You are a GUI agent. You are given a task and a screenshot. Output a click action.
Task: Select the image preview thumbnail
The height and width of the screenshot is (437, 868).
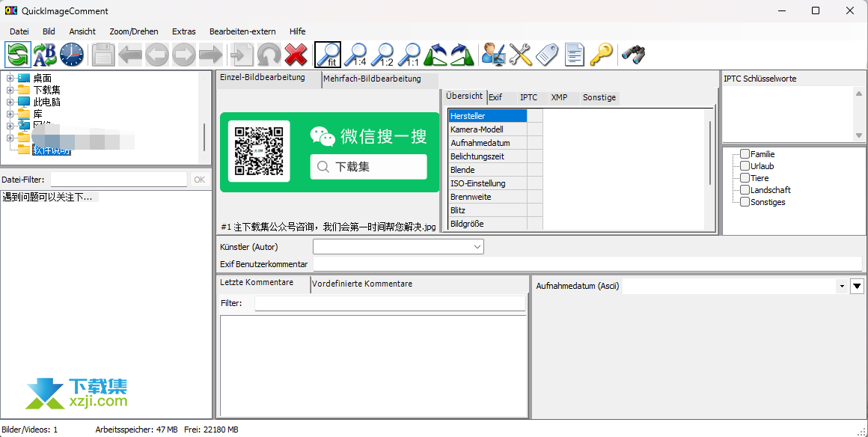(329, 152)
